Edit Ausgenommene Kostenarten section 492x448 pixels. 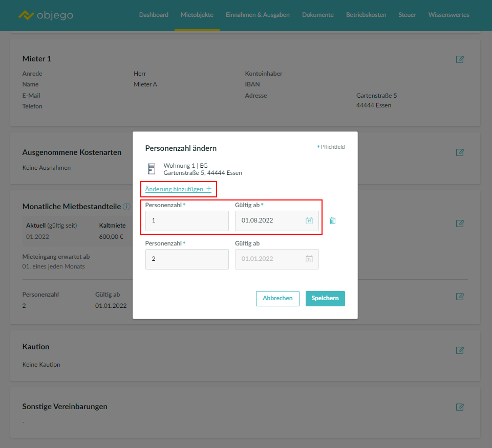click(x=460, y=152)
